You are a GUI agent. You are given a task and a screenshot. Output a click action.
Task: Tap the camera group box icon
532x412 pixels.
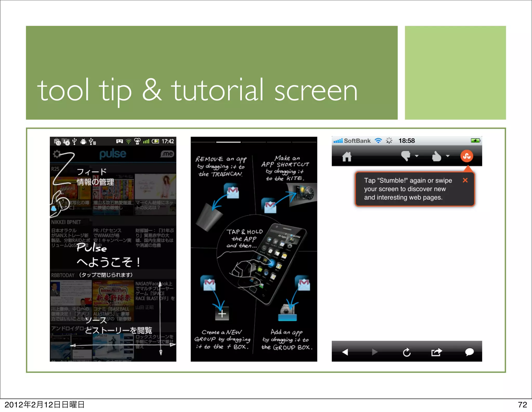[288, 313]
